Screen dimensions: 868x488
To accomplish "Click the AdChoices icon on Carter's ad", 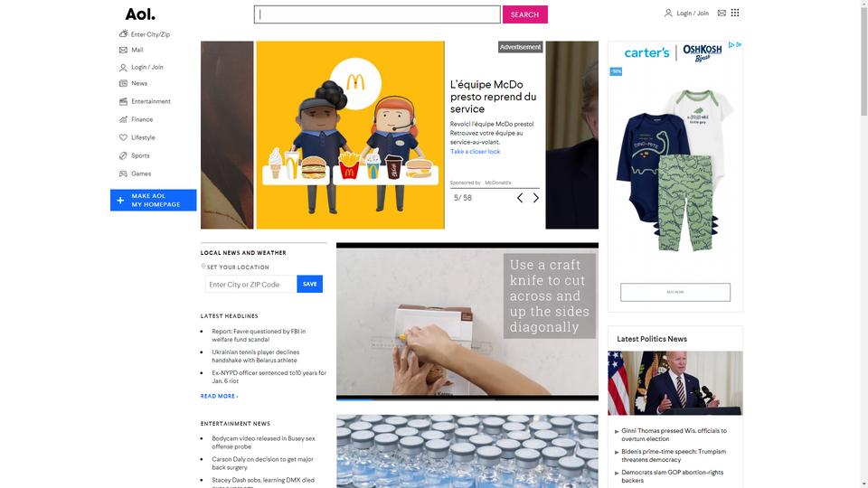I will pyautogui.click(x=734, y=45).
